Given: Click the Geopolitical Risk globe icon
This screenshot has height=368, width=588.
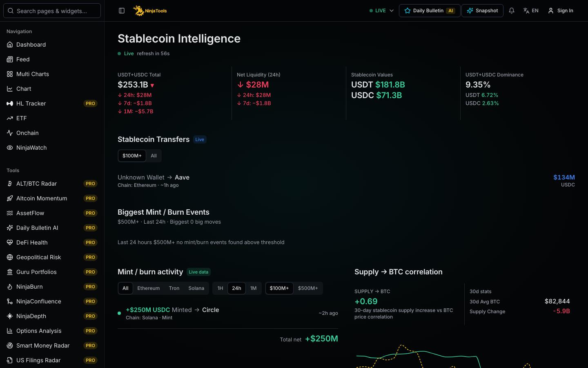Looking at the screenshot, I should [x=10, y=257].
